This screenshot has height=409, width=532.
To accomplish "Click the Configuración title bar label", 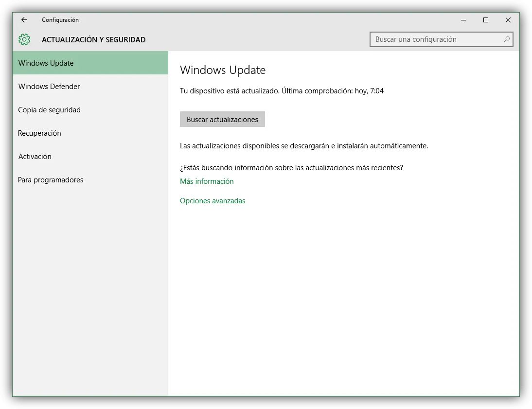I will pos(60,20).
